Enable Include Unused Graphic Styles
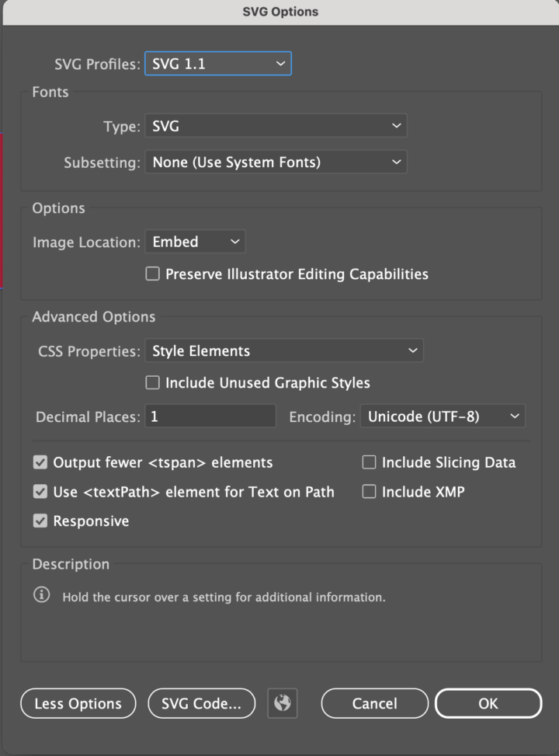559x756 pixels. point(152,383)
